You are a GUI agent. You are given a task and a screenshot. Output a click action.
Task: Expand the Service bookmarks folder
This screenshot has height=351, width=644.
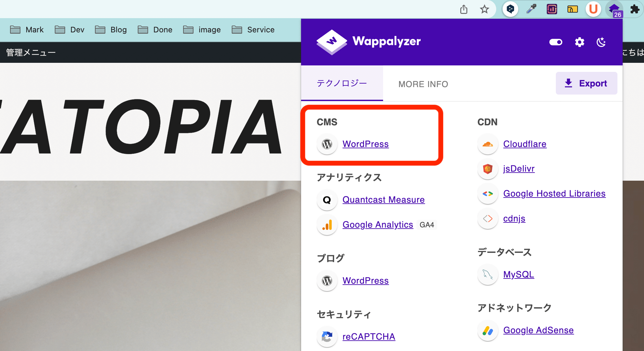pos(253,29)
